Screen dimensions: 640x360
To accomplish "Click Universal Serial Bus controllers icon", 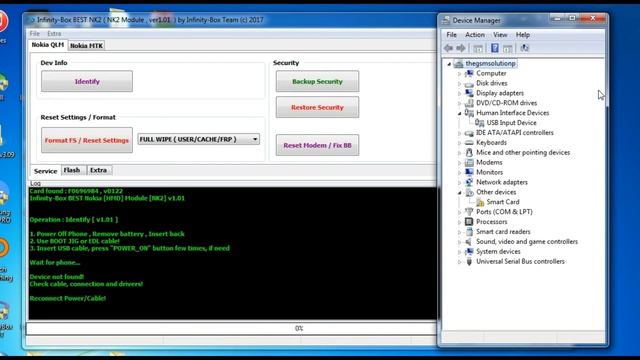I will coord(469,261).
